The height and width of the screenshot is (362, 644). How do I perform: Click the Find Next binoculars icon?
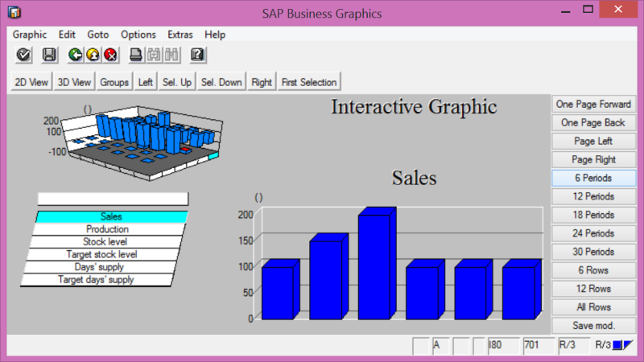pos(171,55)
